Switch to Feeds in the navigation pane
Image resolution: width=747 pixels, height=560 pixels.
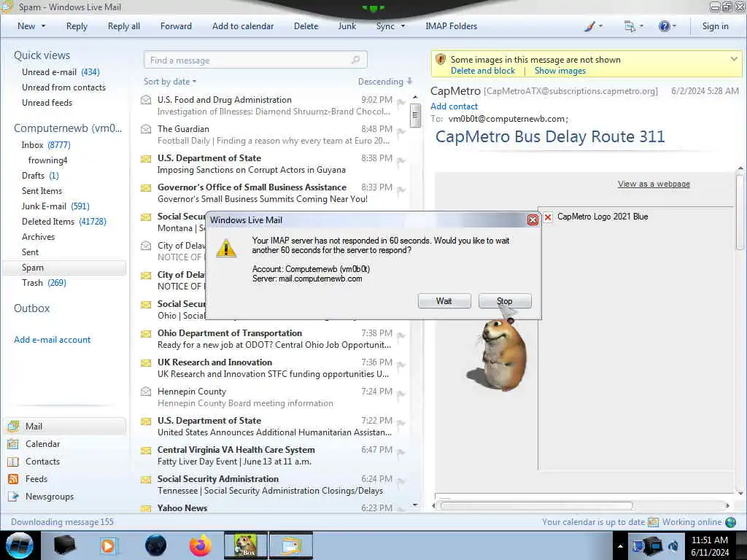click(36, 478)
